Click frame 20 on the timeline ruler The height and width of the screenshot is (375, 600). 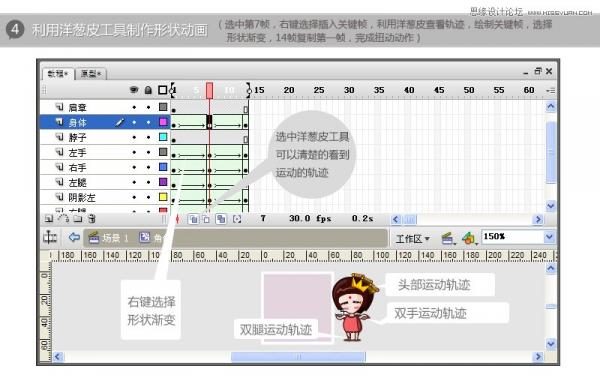pyautogui.click(x=289, y=90)
